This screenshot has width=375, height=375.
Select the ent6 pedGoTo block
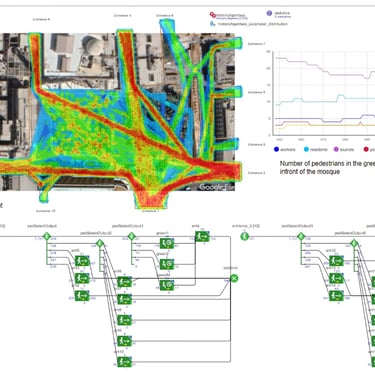point(124,282)
